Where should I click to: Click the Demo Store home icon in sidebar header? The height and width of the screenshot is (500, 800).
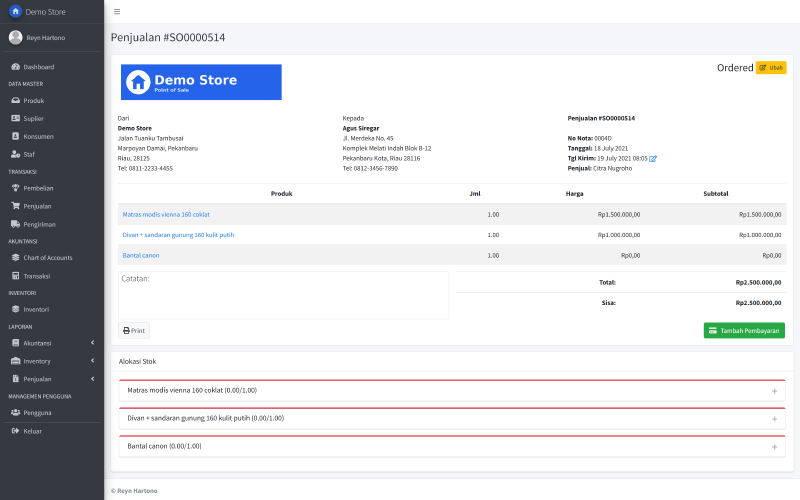coord(15,11)
